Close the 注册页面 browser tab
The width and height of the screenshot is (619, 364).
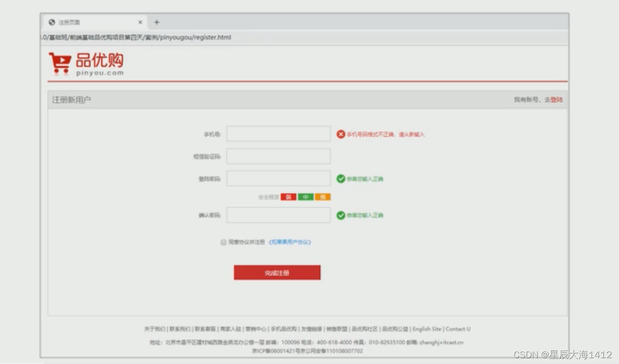140,22
